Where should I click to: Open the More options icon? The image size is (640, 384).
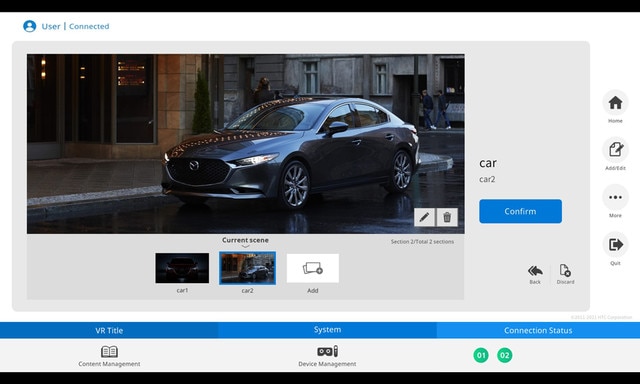[x=615, y=197]
